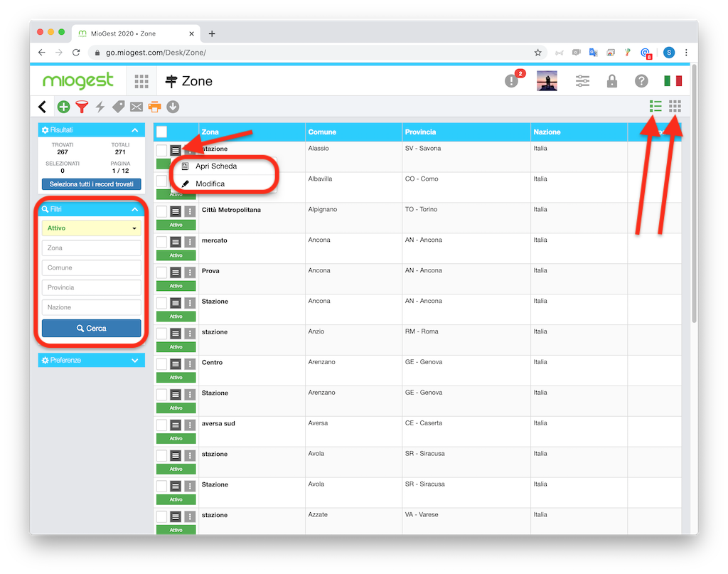Focus the Comune filter input field
The height and width of the screenshot is (574, 728).
92,268
